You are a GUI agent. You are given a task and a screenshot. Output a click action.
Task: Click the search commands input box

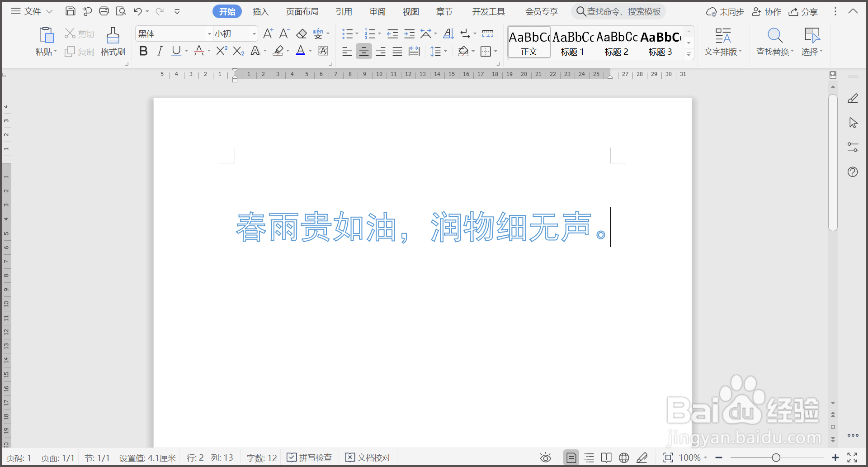click(618, 12)
